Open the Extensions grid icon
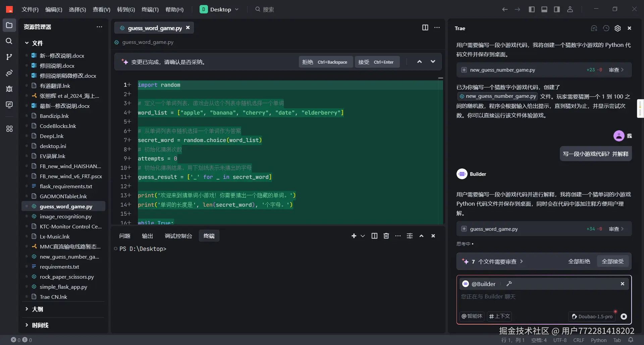The width and height of the screenshot is (644, 345). (9, 129)
